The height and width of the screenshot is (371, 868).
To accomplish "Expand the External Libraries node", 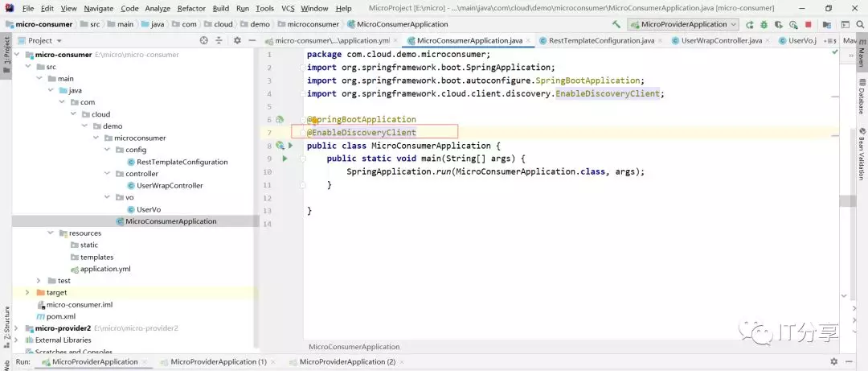I will (16, 340).
